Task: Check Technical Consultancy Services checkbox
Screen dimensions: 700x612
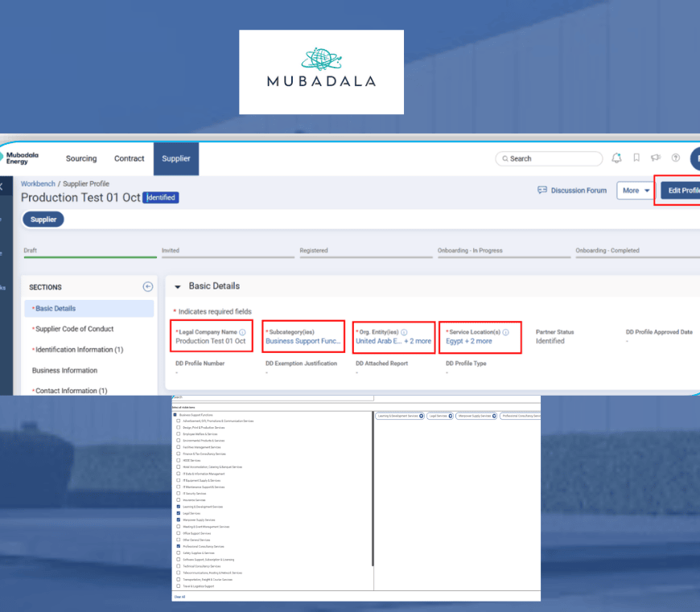Action: (179, 566)
